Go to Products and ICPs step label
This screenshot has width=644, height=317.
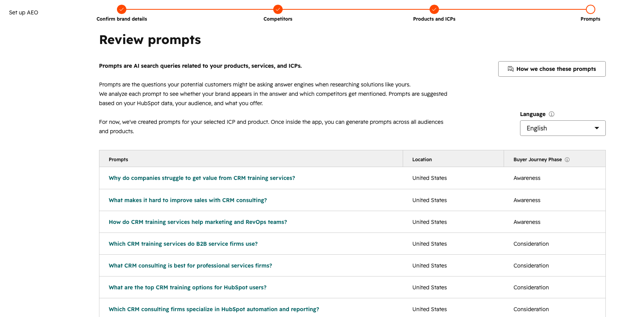(434, 19)
